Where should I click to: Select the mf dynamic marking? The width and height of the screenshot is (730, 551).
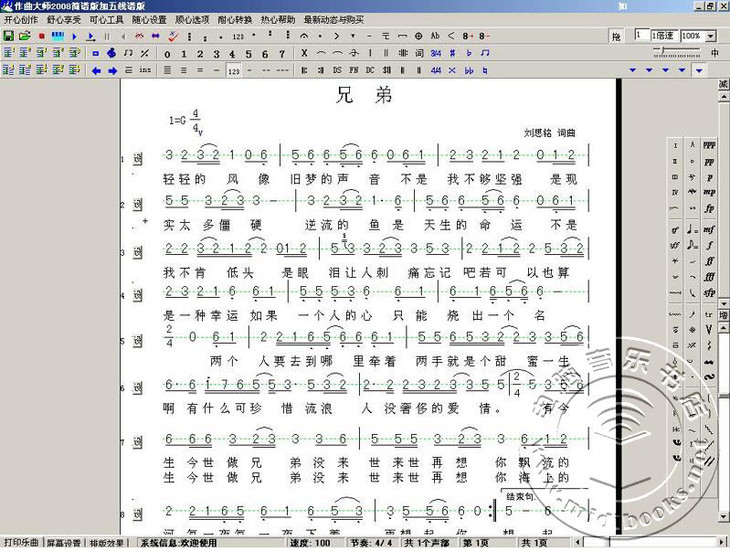pos(709,229)
